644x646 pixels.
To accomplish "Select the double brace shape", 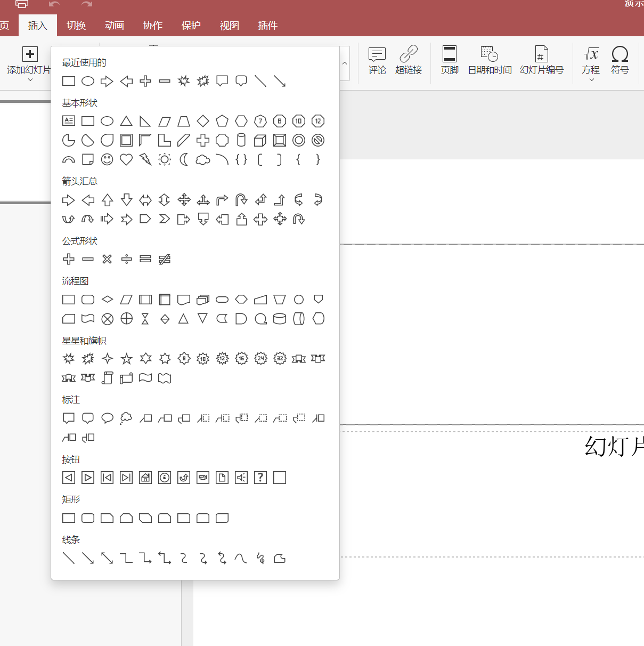I will coord(241,159).
